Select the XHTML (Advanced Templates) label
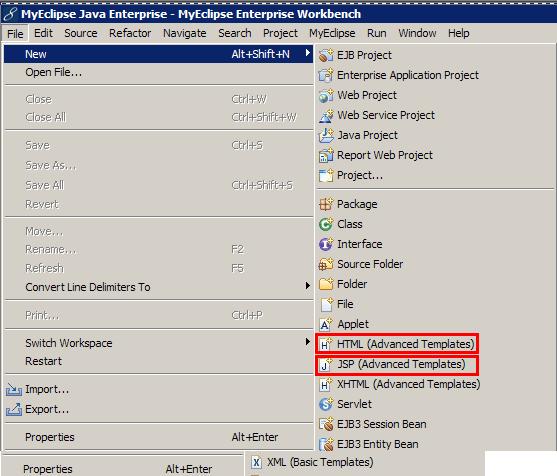 (x=409, y=384)
